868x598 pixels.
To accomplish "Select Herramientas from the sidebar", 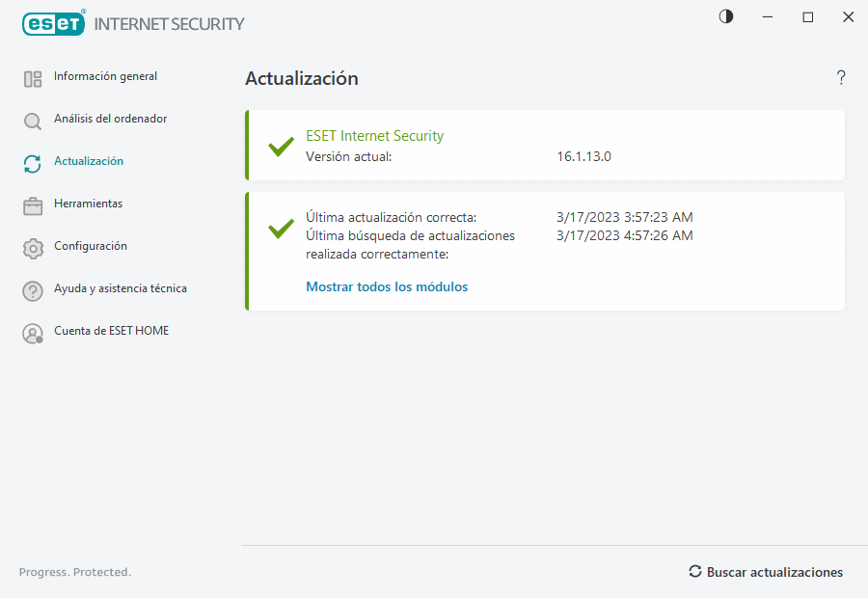I will (x=88, y=204).
